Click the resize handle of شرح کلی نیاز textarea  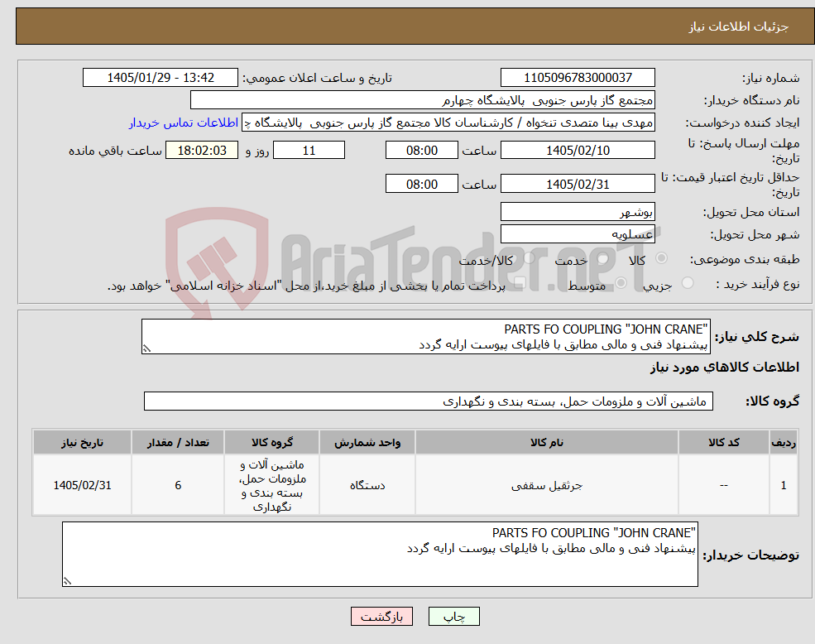pos(146,349)
